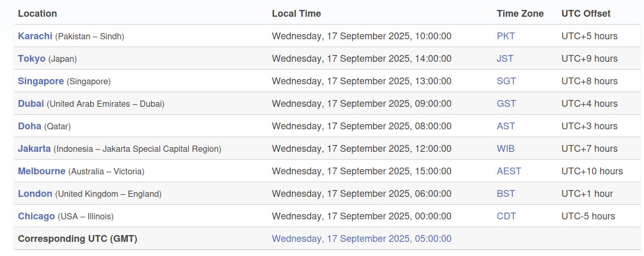
Task: Click the JST time zone link
Action: click(505, 59)
